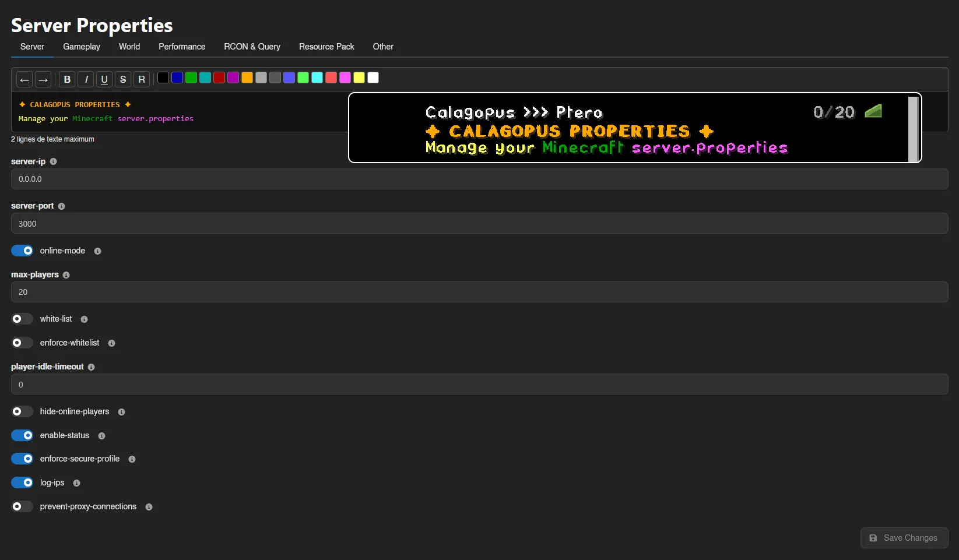Toggle italic formatting in MOTD editor
Viewport: 959px width, 560px height.
[x=86, y=79]
